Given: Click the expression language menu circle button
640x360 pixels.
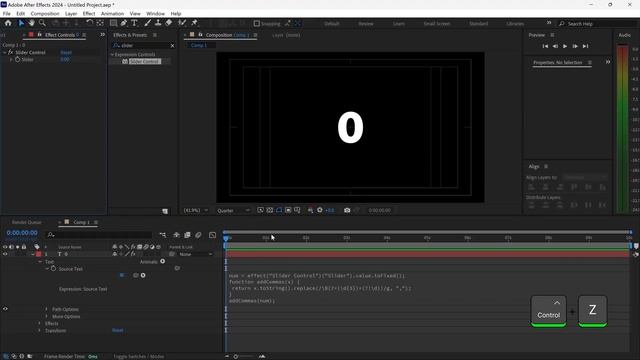Looking at the screenshot, I should click(x=143, y=276).
